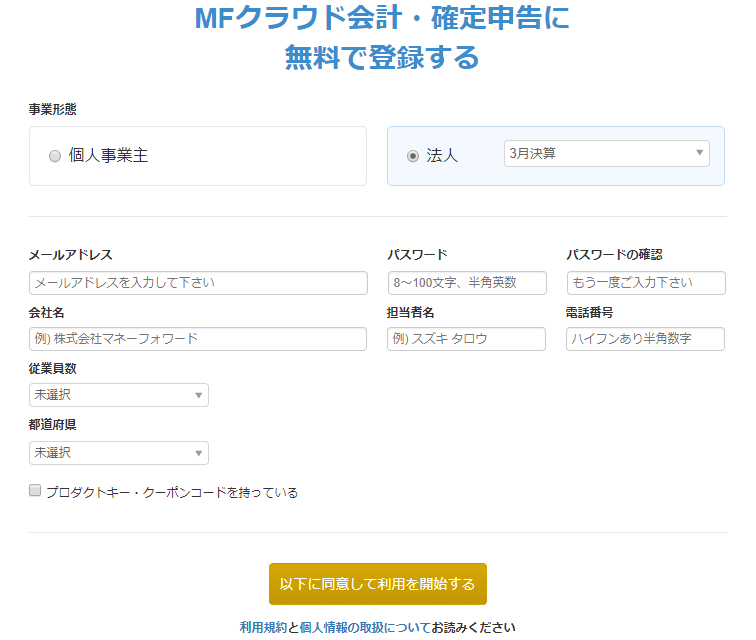Image resolution: width=756 pixels, height=640 pixels.
Task: Open the 3月決算 fiscal month dropdown
Action: tap(607, 153)
